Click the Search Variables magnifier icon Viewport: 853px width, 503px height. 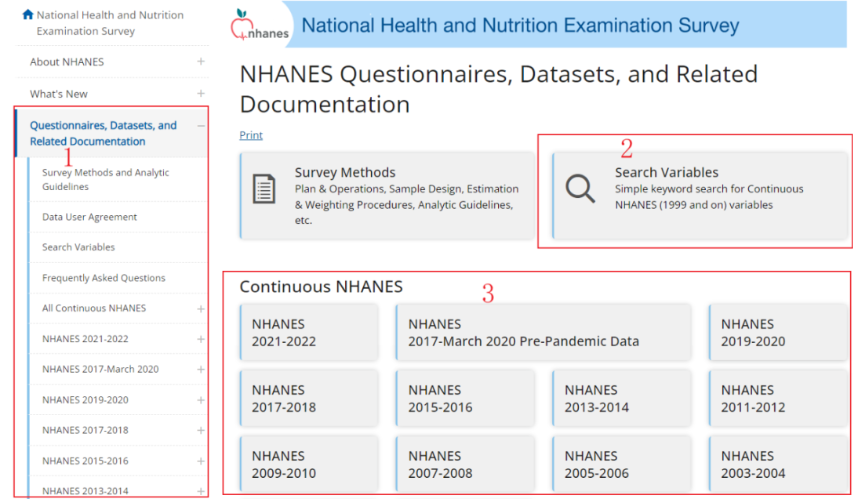click(580, 188)
